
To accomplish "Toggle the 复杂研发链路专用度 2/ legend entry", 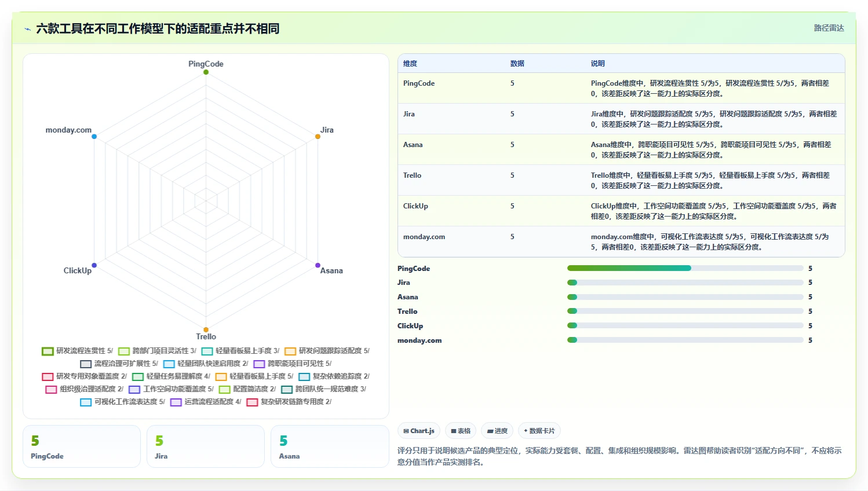I will [x=289, y=402].
